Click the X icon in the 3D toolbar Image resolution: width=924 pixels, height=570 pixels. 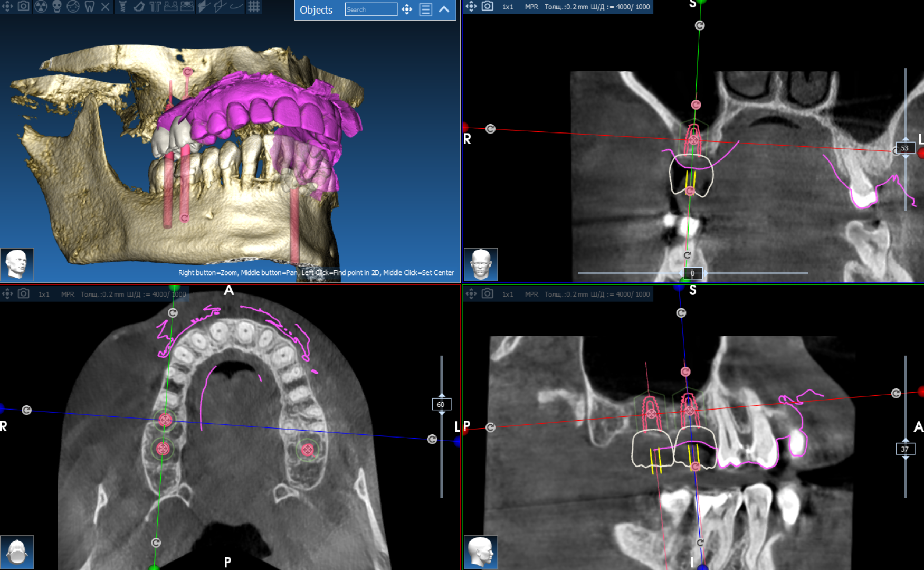(x=105, y=6)
